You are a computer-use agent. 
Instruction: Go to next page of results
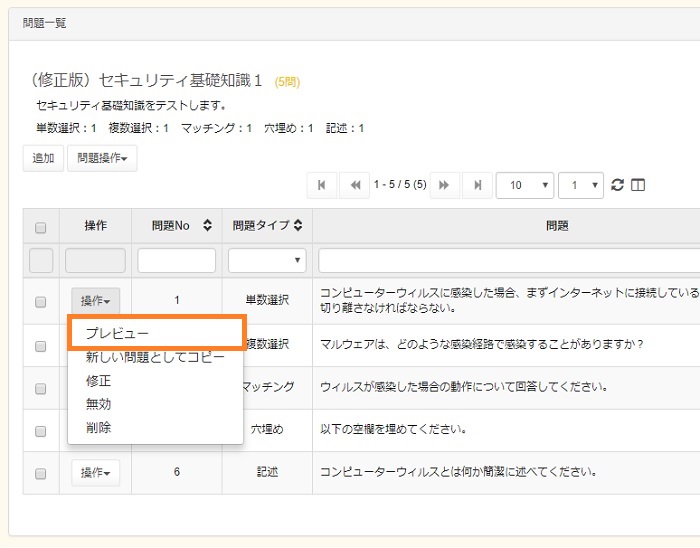444,185
